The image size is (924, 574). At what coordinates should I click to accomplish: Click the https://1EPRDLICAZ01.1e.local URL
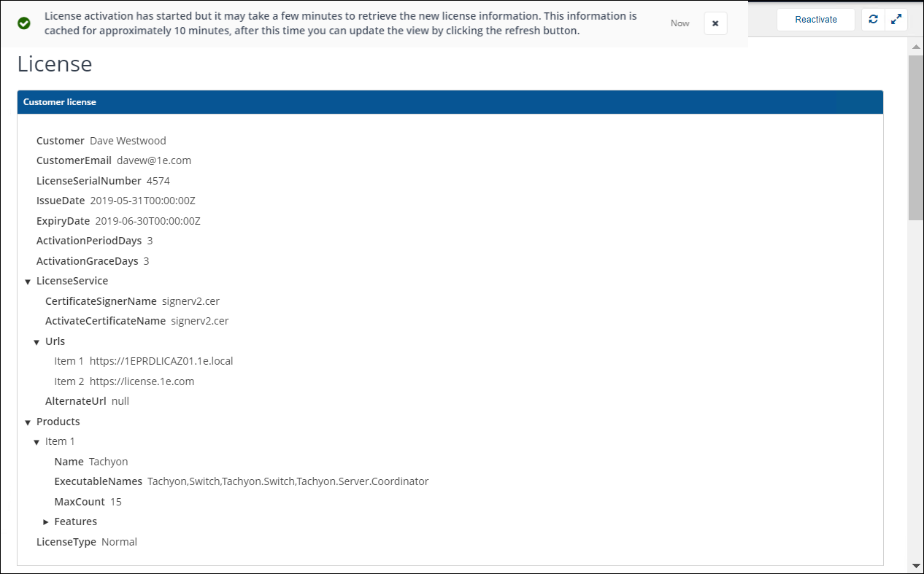161,361
